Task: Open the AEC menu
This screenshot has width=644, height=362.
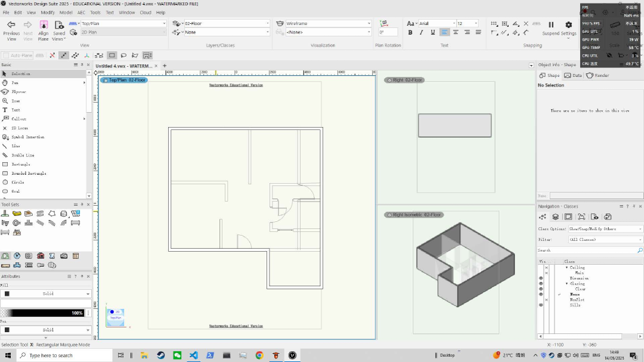Action: point(81,12)
